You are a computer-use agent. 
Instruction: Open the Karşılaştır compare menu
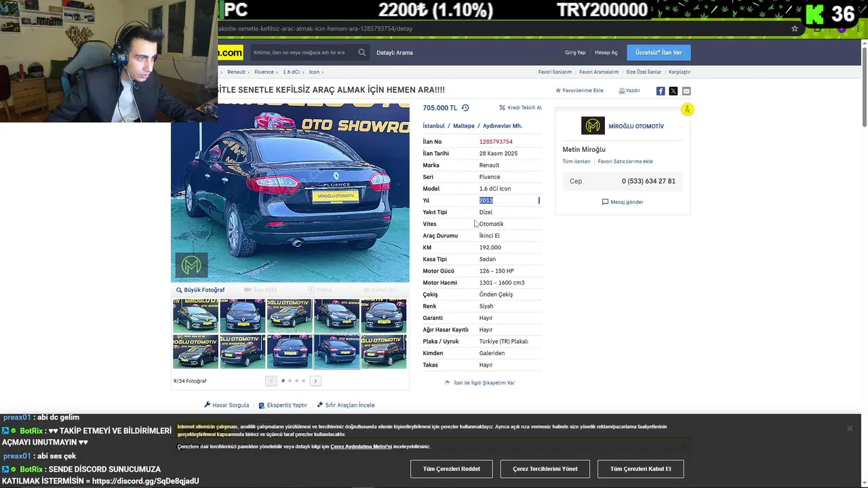coord(679,72)
